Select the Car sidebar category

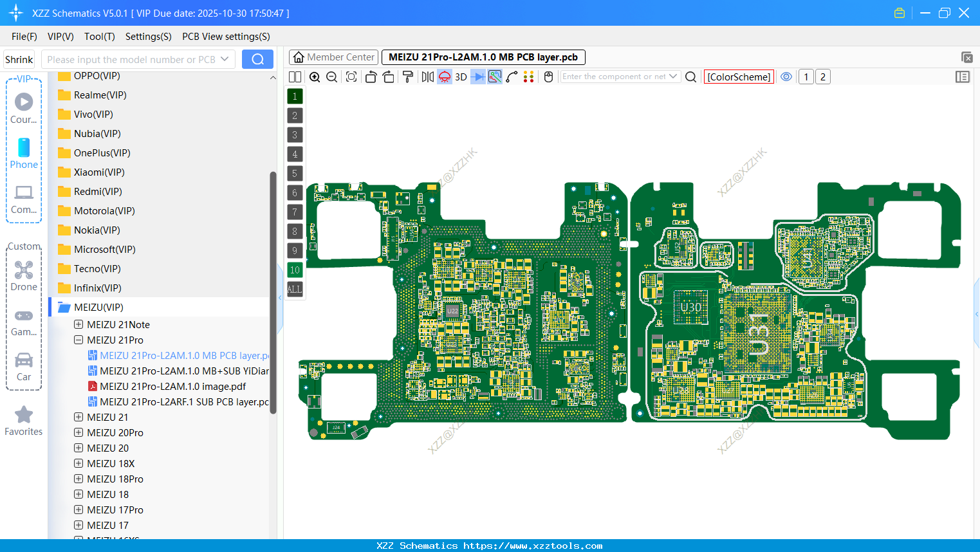point(24,367)
